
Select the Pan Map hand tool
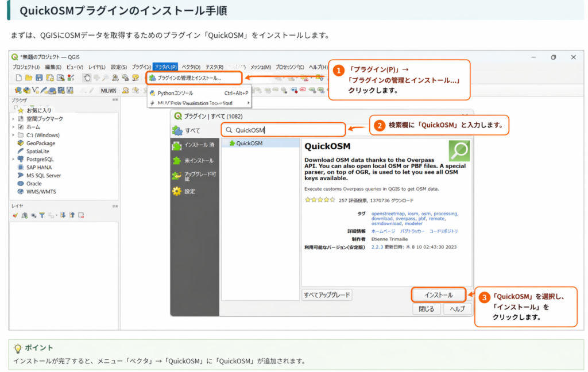pyautogui.click(x=87, y=77)
